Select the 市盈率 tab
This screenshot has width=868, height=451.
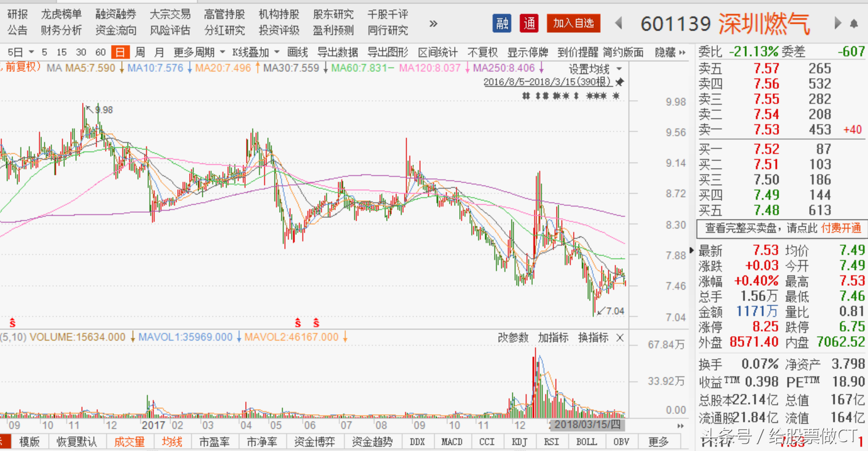(214, 442)
